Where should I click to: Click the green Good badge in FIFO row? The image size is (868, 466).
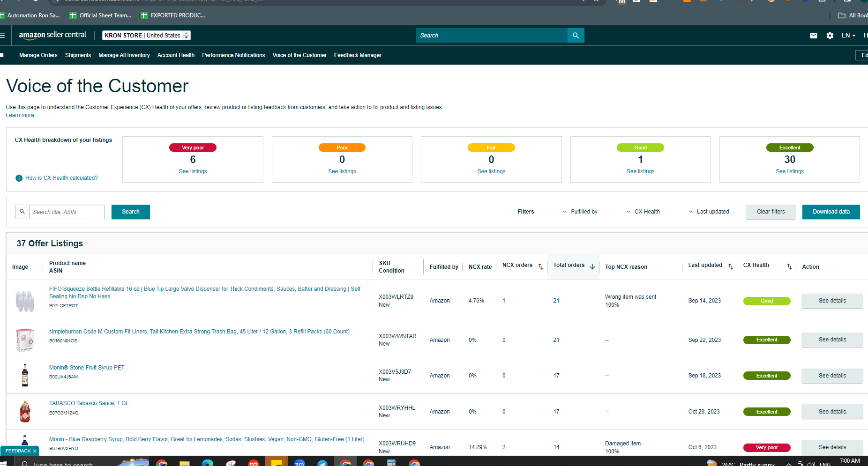pos(767,301)
